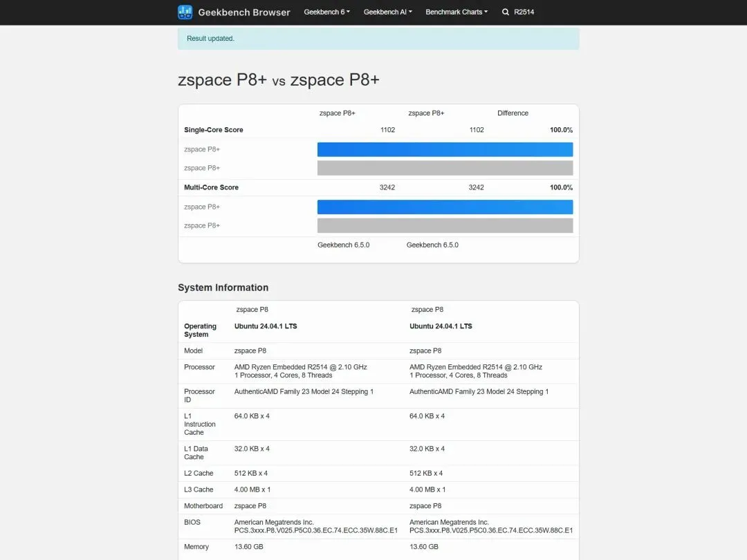Click the Geekbench logo icon

pyautogui.click(x=185, y=12)
